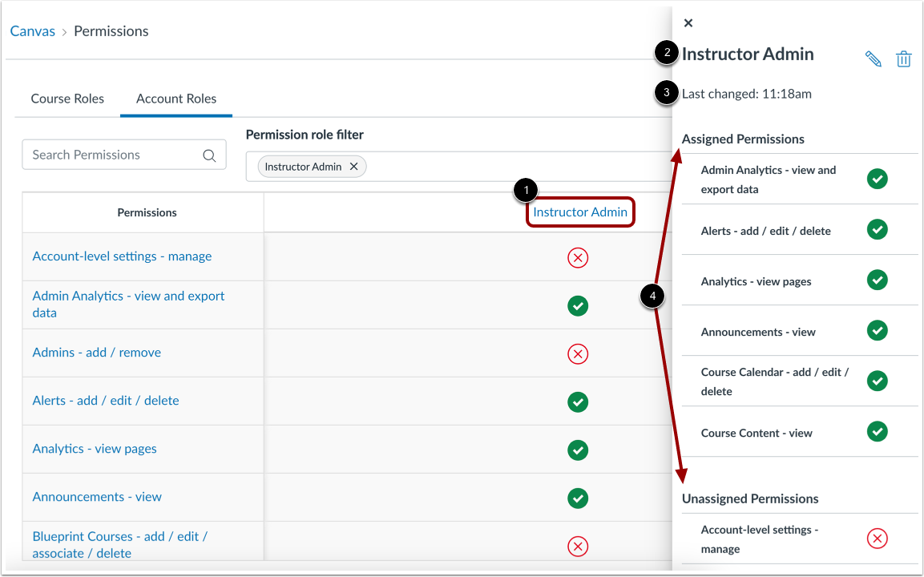Switch to the Course Roles tab
The image size is (924, 577).
point(67,99)
